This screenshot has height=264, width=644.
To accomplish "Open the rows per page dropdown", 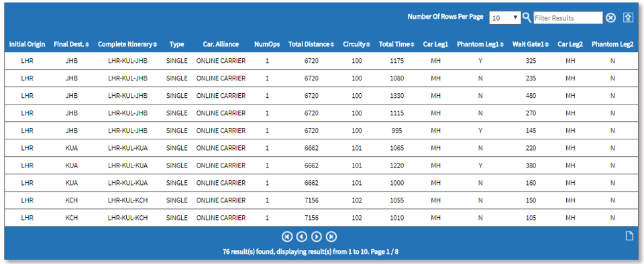I will 504,17.
